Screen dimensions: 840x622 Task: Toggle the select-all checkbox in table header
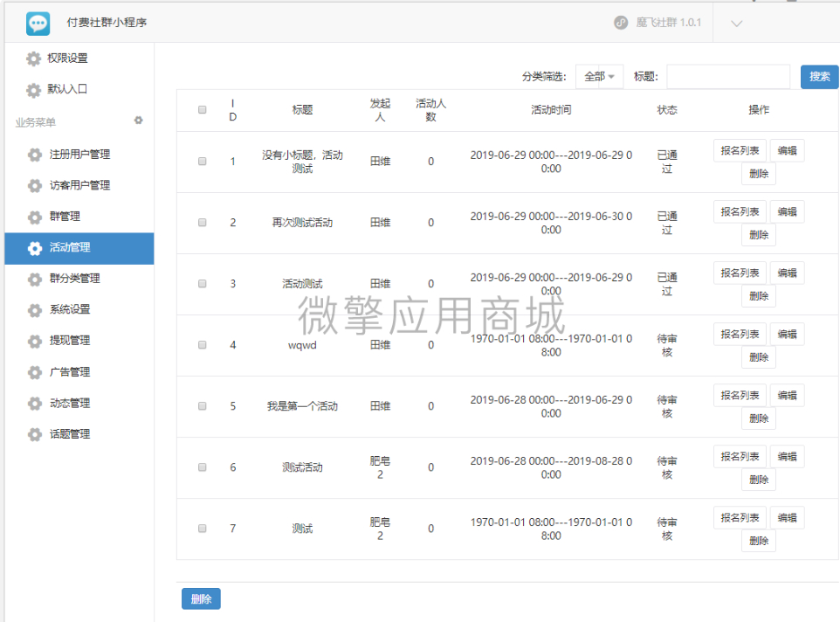(202, 110)
